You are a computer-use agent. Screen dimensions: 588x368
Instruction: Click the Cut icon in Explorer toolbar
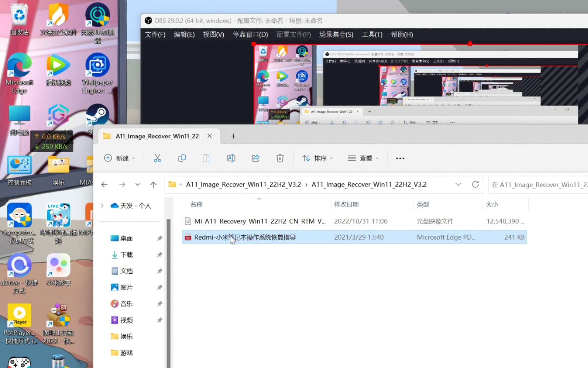[x=157, y=158]
